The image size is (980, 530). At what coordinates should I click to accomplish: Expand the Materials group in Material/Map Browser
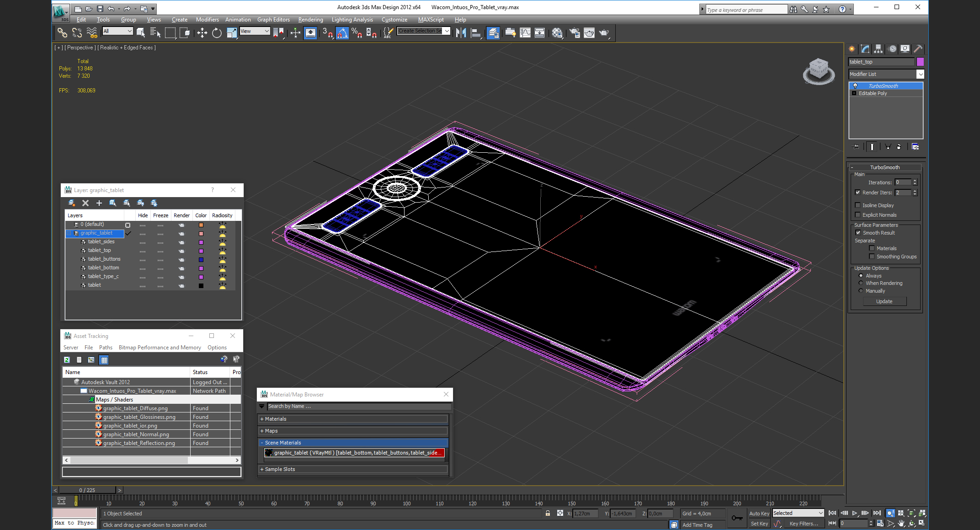point(353,419)
